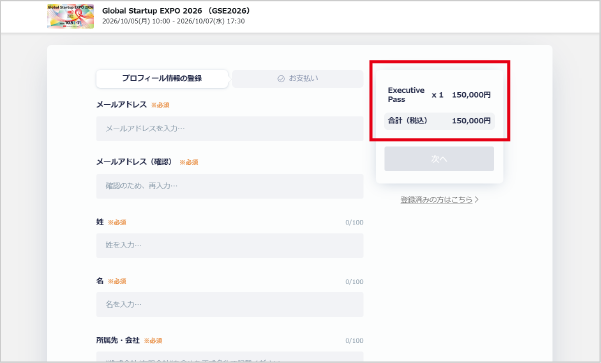Screen dimensions: 601x363
Task: Open the 登録済みの方はこちら link
Action: 437,200
